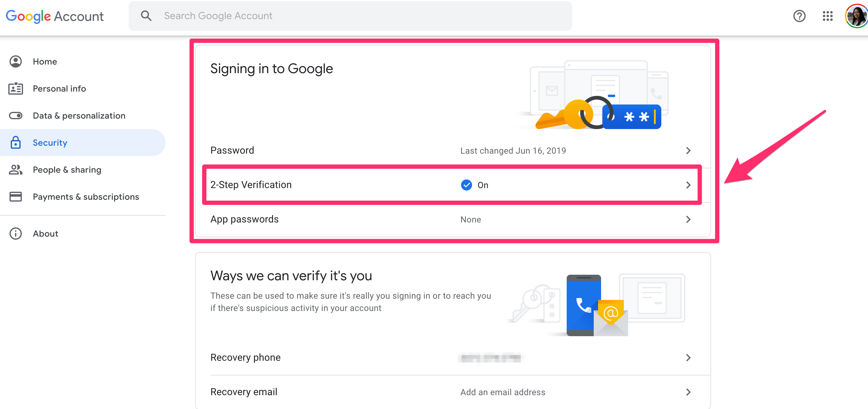Open the People & sharing menu item
This screenshot has height=409, width=868.
pos(67,170)
